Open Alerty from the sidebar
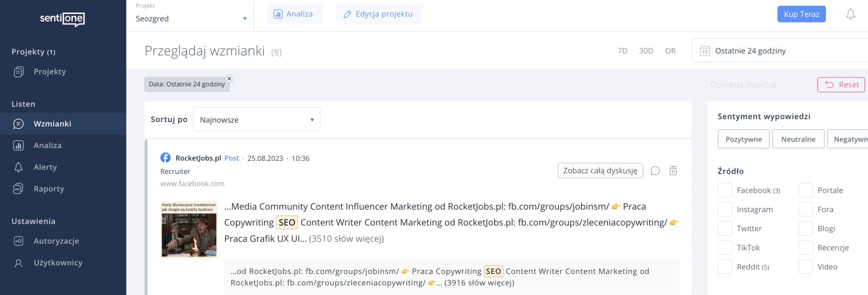Image resolution: width=868 pixels, height=295 pixels. (x=45, y=167)
